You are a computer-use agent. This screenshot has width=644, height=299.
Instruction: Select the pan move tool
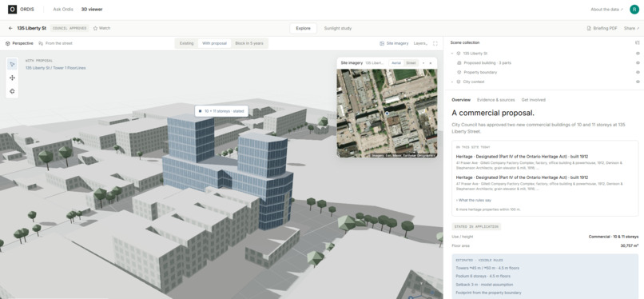tap(12, 78)
